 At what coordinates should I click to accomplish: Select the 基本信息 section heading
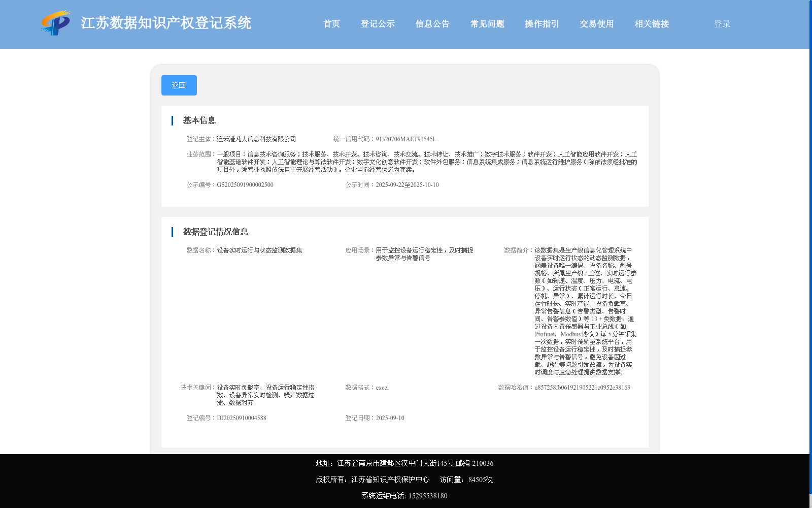[x=199, y=120]
